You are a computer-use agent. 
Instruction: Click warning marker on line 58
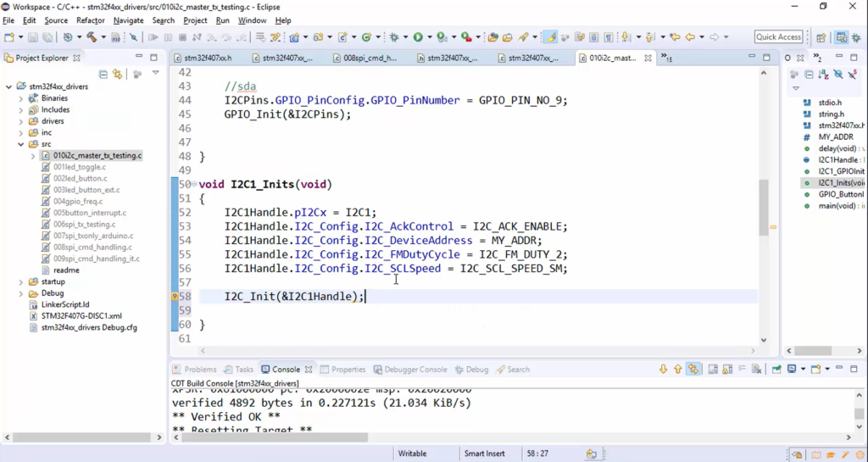[175, 297]
